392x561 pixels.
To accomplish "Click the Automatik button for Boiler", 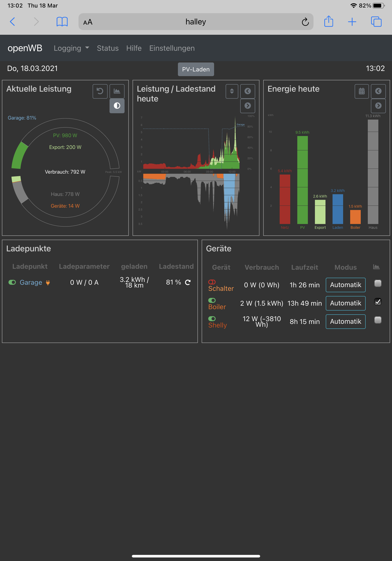I will [x=345, y=303].
